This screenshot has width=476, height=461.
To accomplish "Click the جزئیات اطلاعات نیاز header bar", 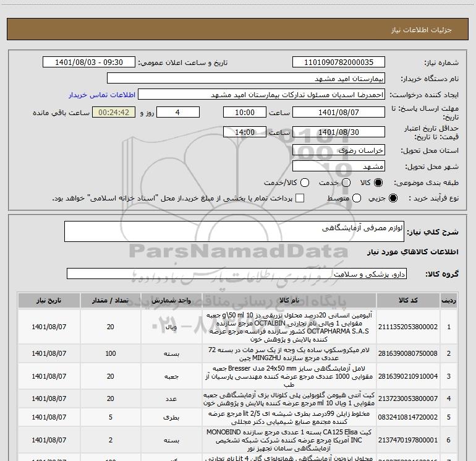I will (237, 29).
